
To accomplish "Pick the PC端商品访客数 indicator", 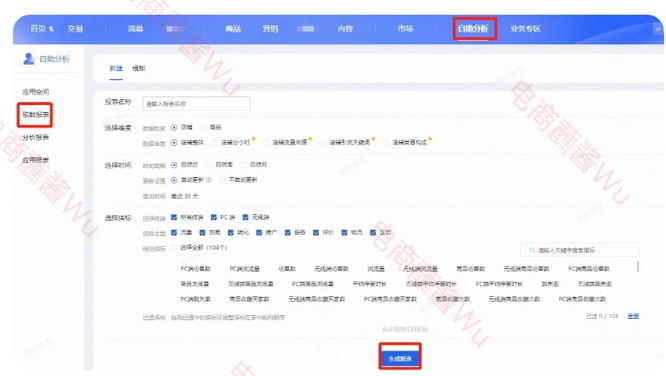I will click(x=589, y=269).
